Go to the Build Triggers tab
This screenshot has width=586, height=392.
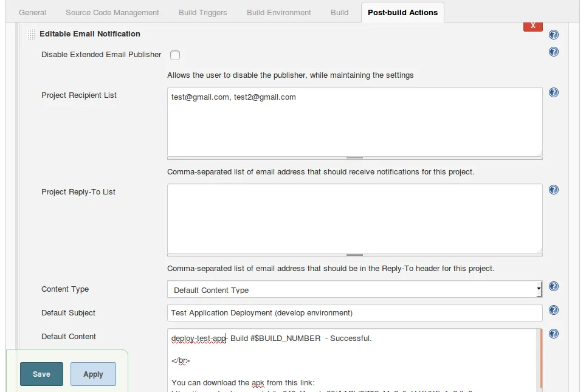203,12
